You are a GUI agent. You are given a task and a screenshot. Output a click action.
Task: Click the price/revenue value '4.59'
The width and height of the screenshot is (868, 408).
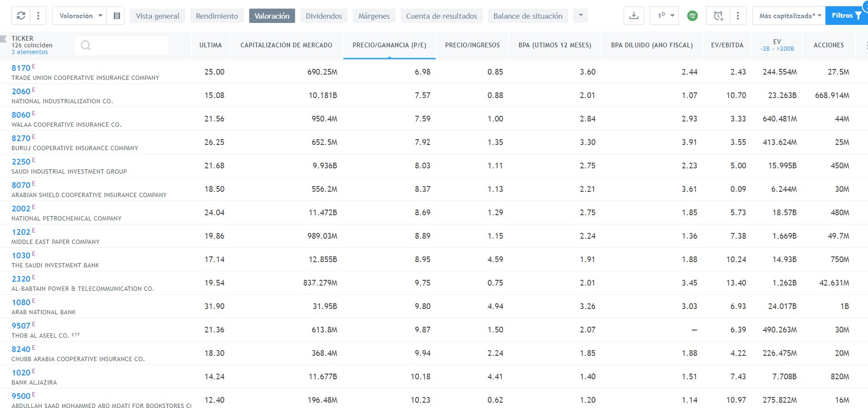click(x=495, y=259)
